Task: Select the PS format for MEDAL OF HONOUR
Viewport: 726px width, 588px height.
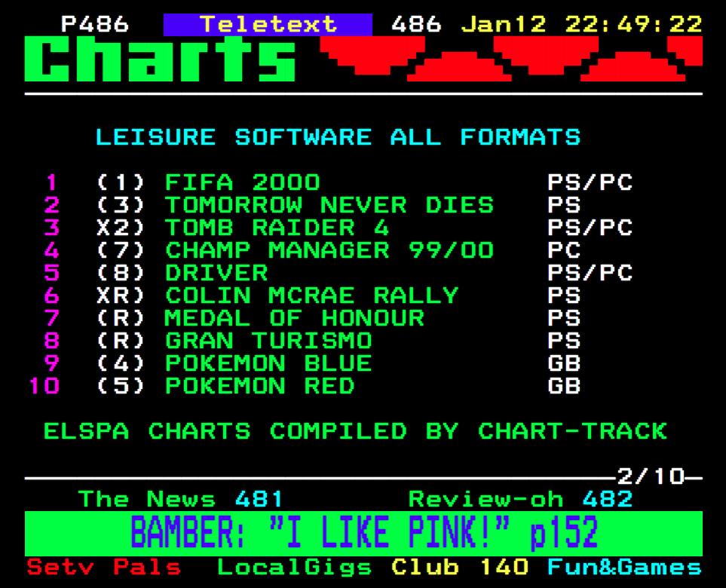Action: pos(564,319)
